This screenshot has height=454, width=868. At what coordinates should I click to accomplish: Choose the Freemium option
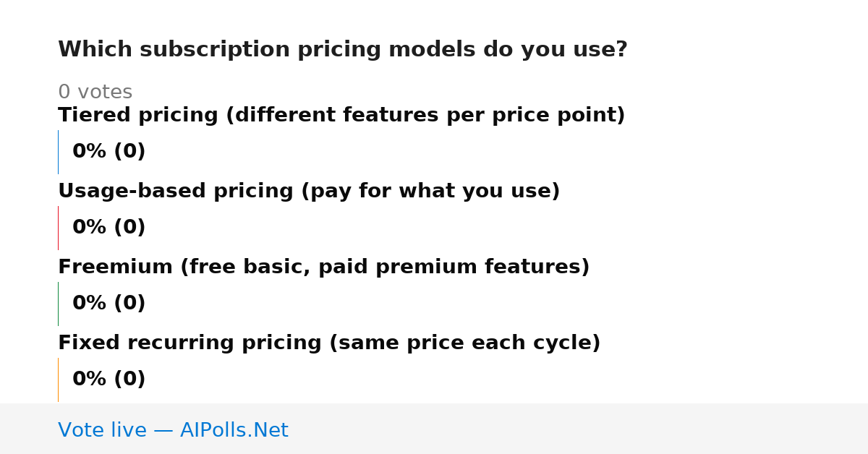324,267
